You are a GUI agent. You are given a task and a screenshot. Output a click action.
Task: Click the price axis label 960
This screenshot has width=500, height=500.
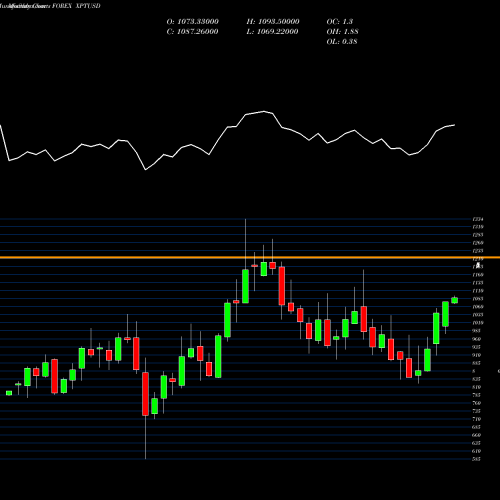pos(476,339)
